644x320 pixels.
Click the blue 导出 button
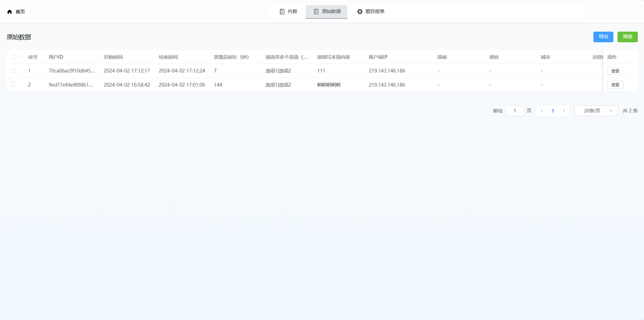click(603, 37)
